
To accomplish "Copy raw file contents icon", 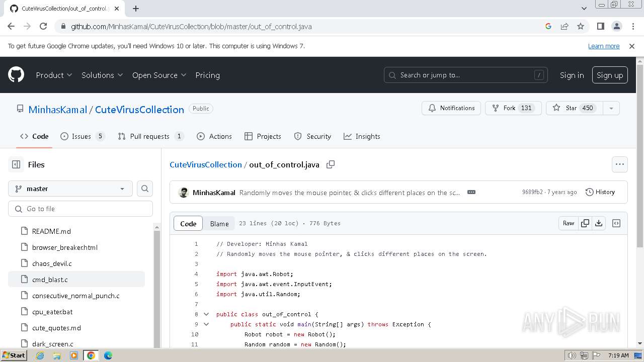I will click(585, 223).
